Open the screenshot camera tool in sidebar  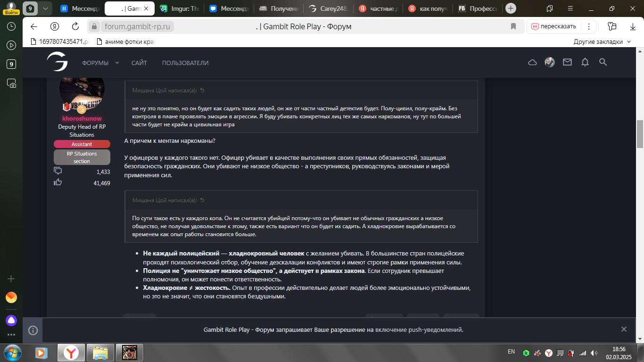[12, 83]
